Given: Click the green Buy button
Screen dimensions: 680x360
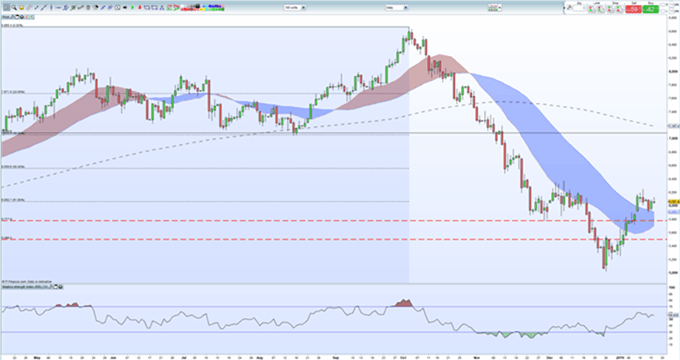Looking at the screenshot, I should (651, 9).
